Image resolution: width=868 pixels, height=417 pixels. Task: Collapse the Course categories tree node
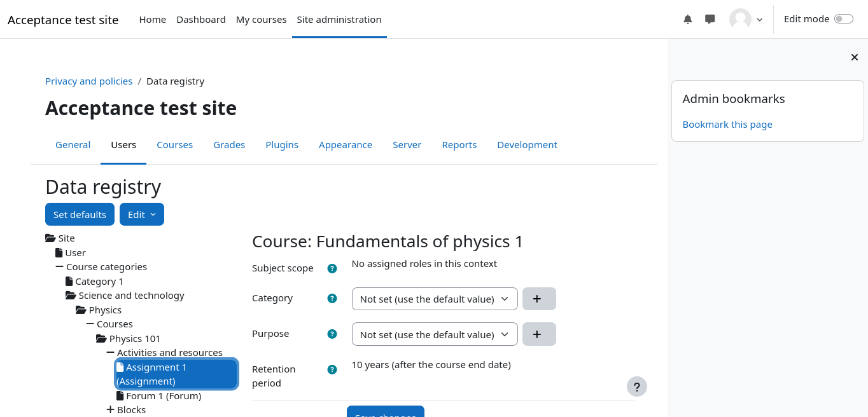pyautogui.click(x=60, y=267)
